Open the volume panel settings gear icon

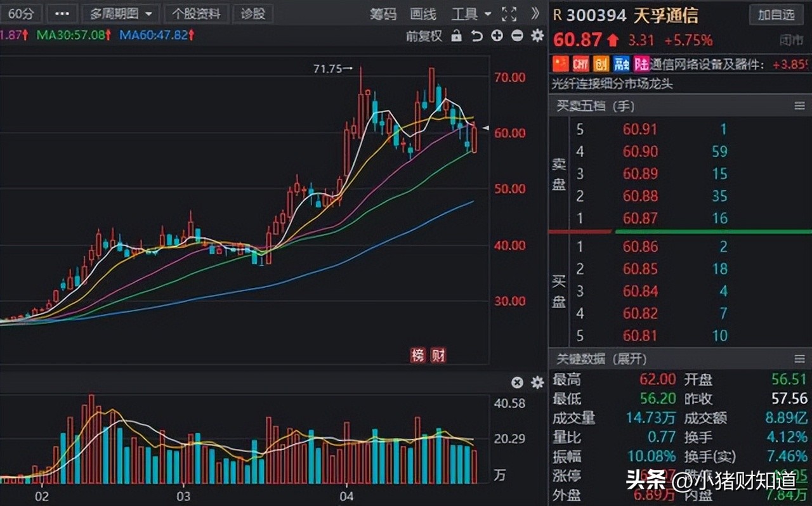tap(537, 382)
